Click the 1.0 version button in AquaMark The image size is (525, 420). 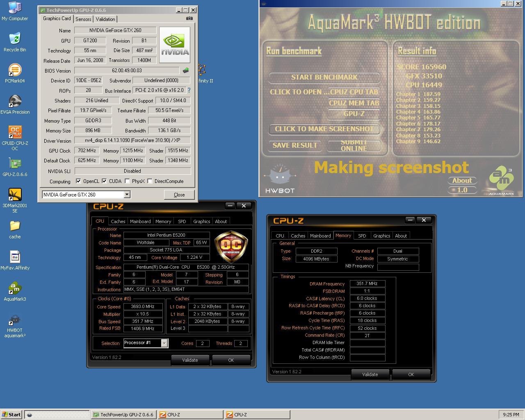pyautogui.click(x=462, y=190)
